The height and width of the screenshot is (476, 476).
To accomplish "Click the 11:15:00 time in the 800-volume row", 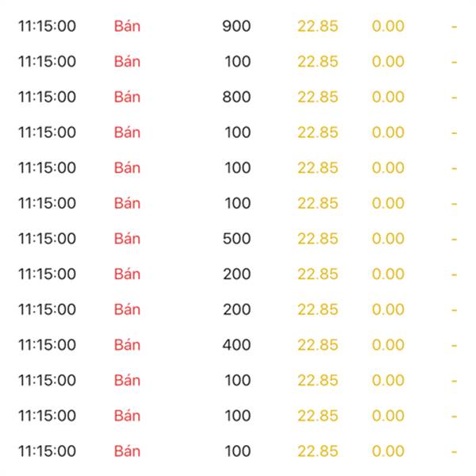I will pyautogui.click(x=48, y=97).
